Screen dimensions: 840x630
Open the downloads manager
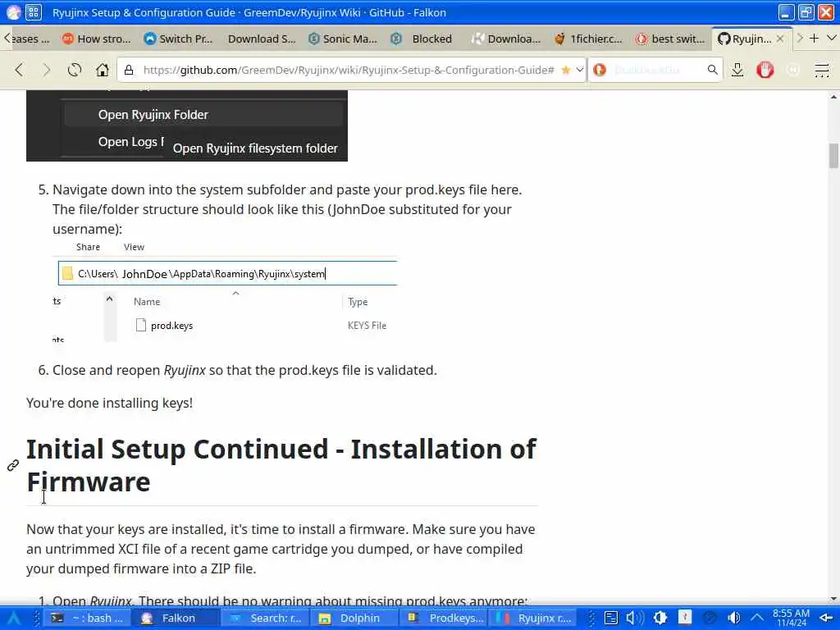pos(737,70)
